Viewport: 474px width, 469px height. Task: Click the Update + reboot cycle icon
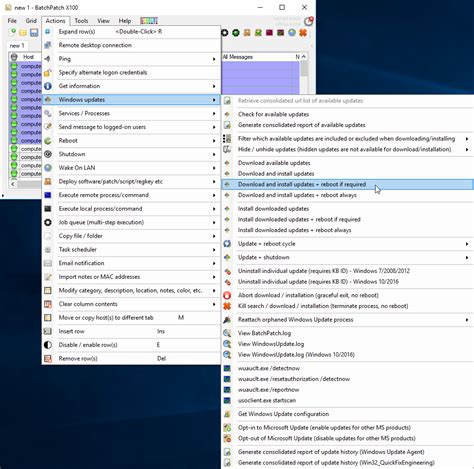(x=227, y=244)
